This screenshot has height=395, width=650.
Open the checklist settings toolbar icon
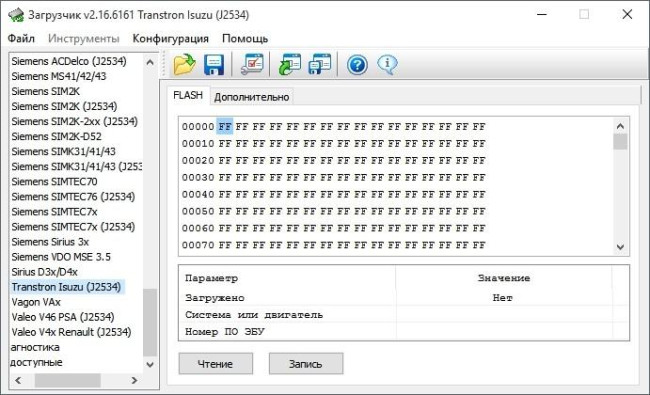click(x=252, y=65)
